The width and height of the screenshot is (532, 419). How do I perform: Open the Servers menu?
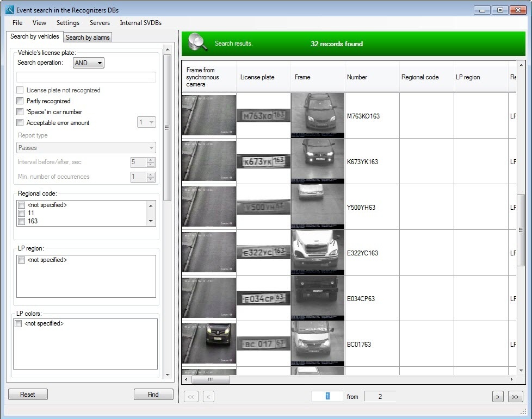pos(100,23)
